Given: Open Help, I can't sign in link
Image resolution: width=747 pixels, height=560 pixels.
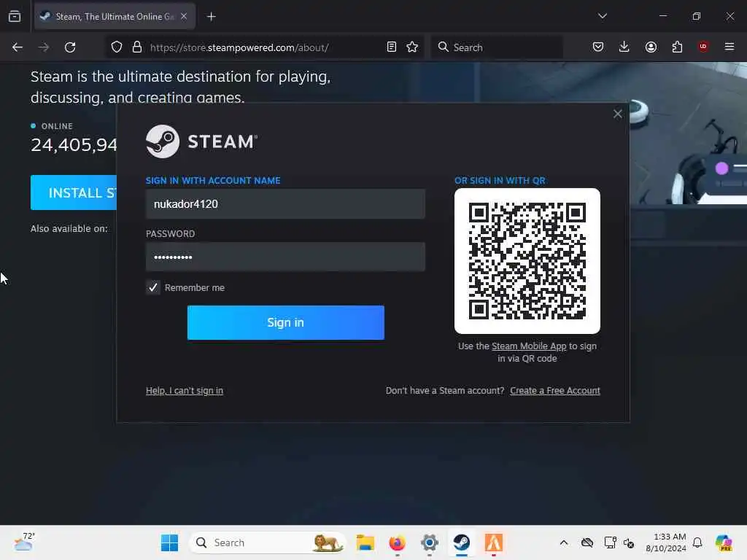Looking at the screenshot, I should [x=185, y=391].
